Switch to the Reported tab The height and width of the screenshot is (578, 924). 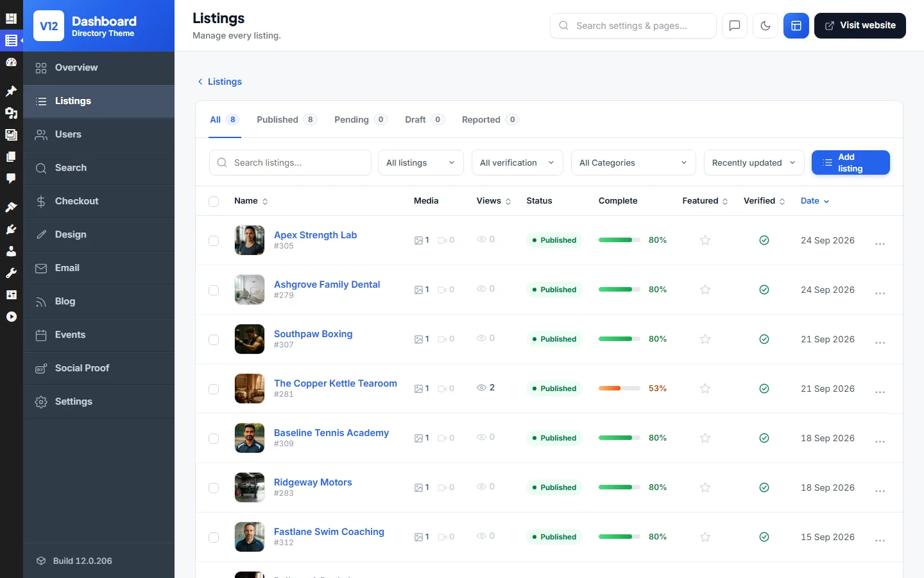coord(490,119)
